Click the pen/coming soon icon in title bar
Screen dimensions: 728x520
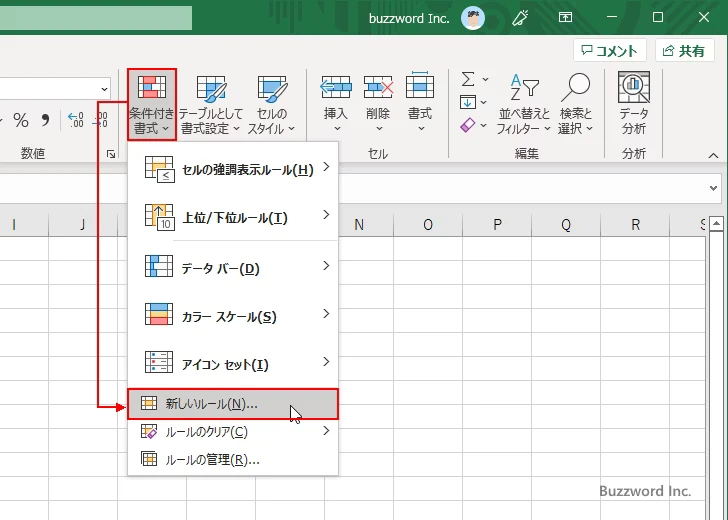[x=520, y=18]
